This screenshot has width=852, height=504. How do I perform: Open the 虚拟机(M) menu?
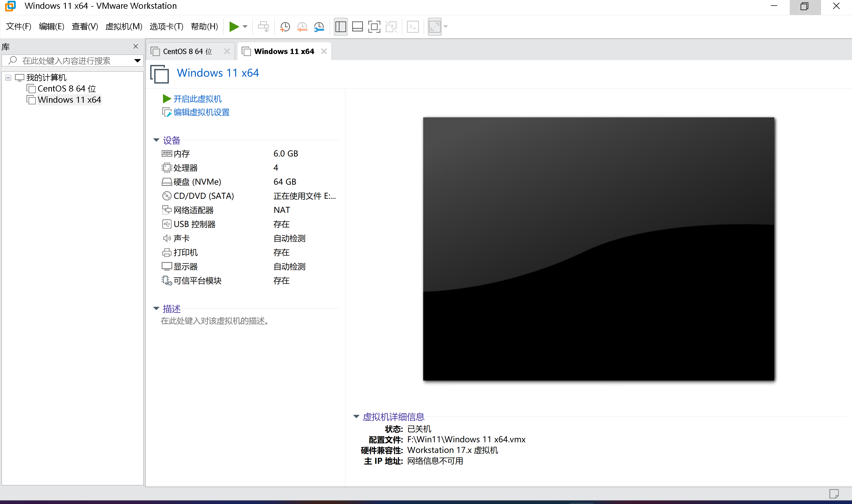124,27
